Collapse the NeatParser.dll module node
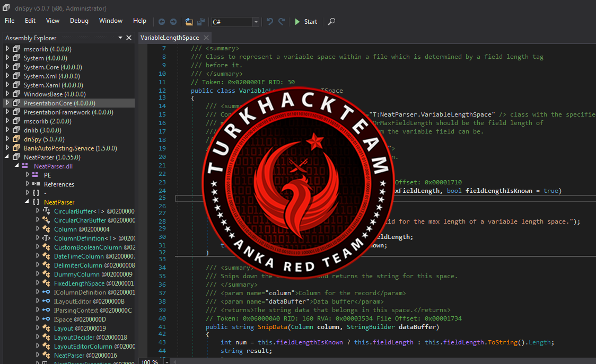 (x=17, y=166)
